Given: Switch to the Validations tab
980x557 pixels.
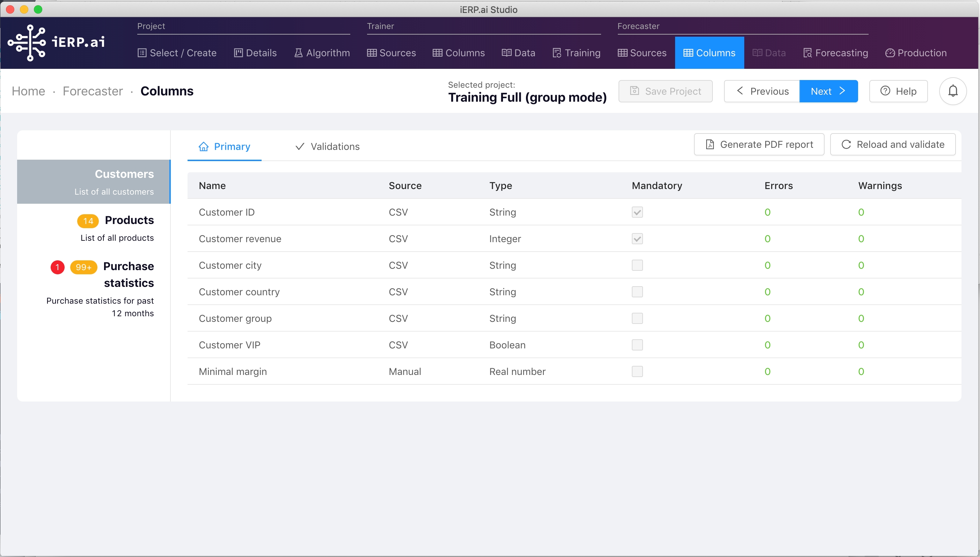Looking at the screenshot, I should (x=327, y=146).
